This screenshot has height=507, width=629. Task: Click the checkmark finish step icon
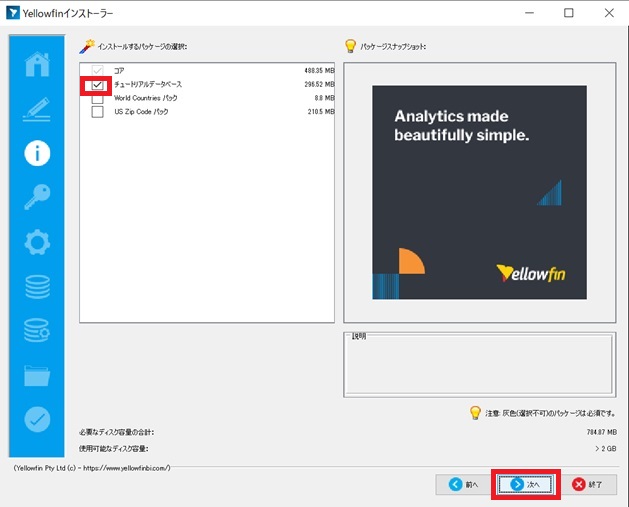(x=37, y=419)
